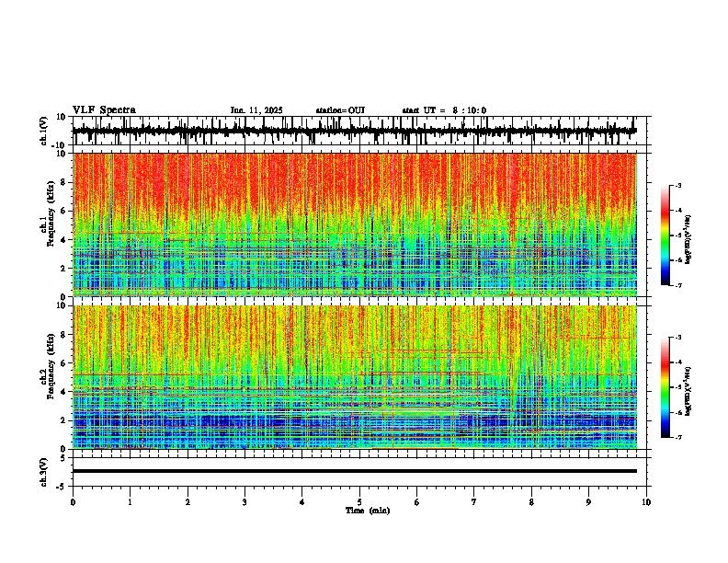Click the "4" kHz tick of ch.1 spectrogram
This screenshot has width=728, height=563.
(x=64, y=240)
